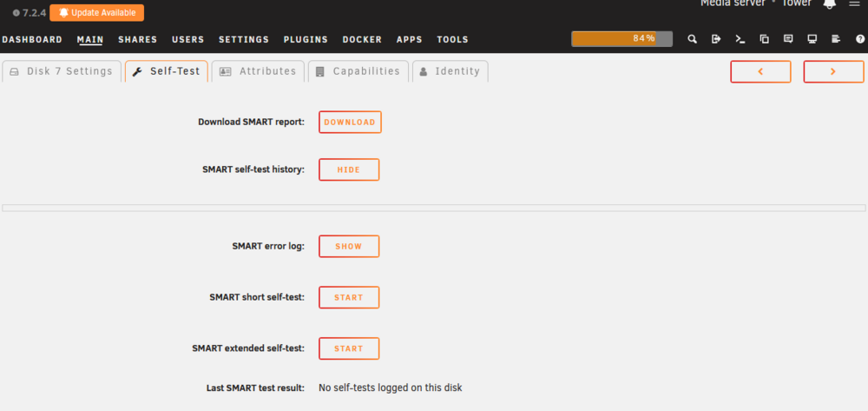This screenshot has height=411, width=868.
Task: Open the Apps menu
Action: (409, 39)
